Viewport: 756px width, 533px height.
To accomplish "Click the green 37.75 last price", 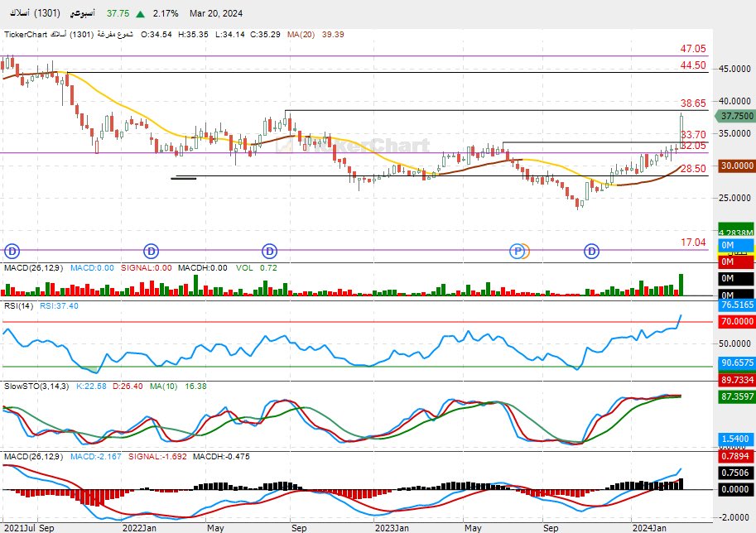I will [x=118, y=13].
